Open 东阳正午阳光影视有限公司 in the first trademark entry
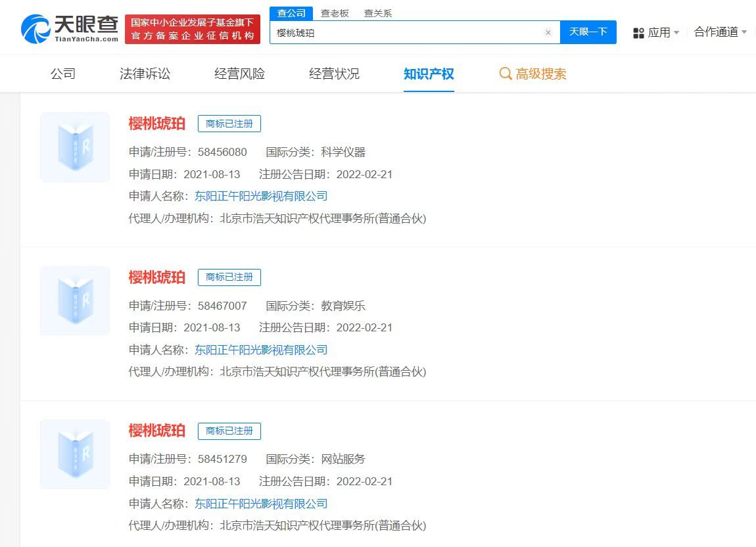 (x=262, y=196)
